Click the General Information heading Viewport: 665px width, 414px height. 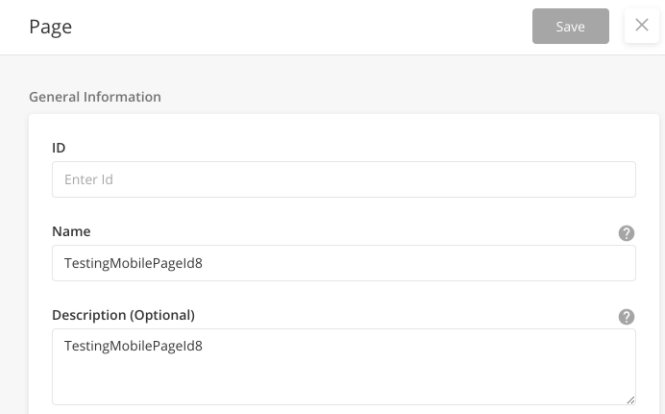click(95, 97)
